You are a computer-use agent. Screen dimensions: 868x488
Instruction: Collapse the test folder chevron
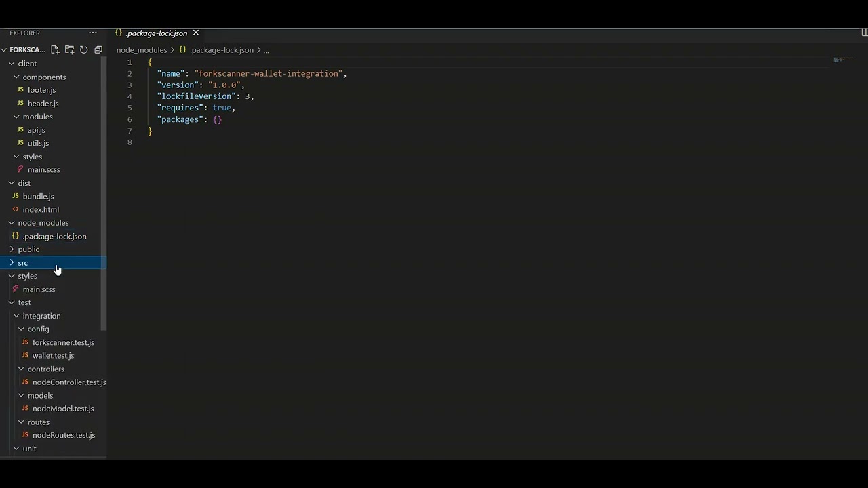pos(12,302)
